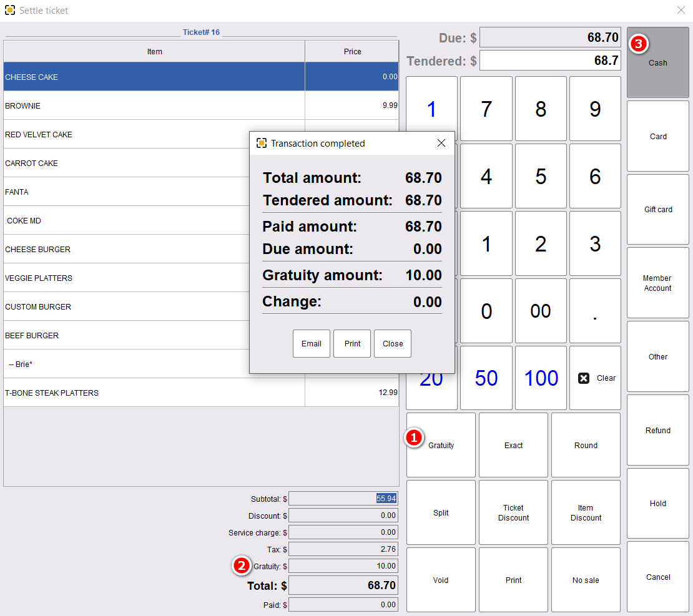Select the Card payment button

pos(657,136)
